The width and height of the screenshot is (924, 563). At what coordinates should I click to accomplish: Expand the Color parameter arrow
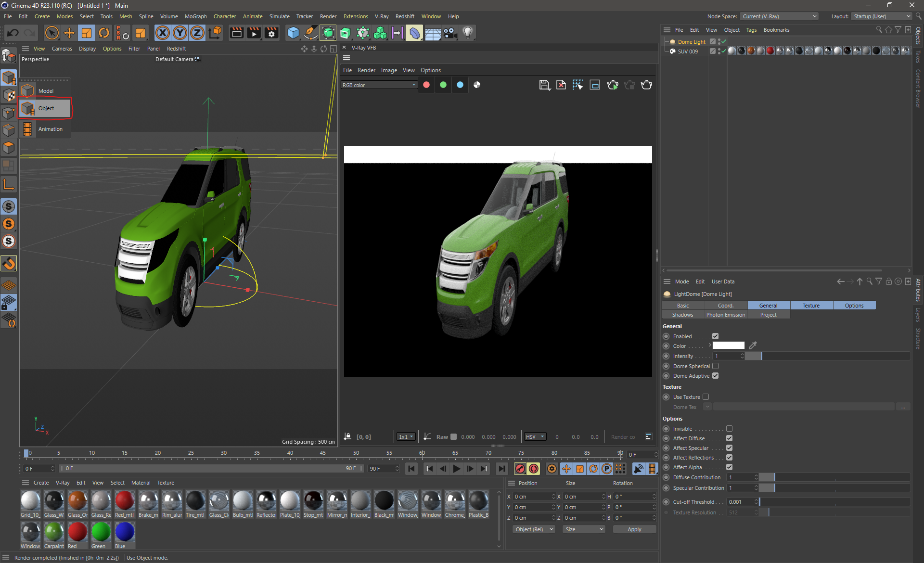coord(709,345)
